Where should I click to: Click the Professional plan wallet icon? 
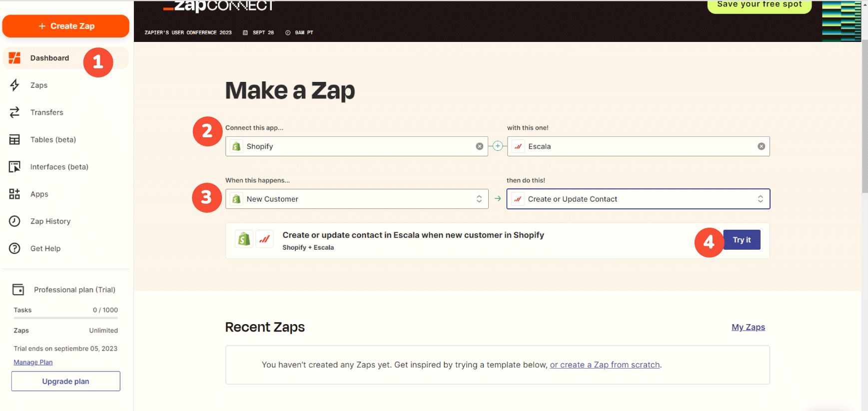tap(18, 290)
